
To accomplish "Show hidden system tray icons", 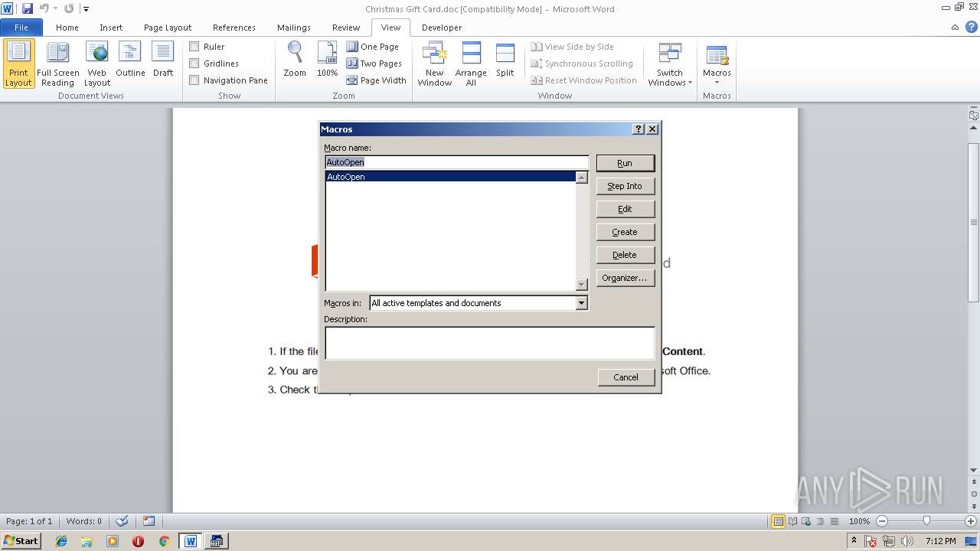I will (854, 541).
